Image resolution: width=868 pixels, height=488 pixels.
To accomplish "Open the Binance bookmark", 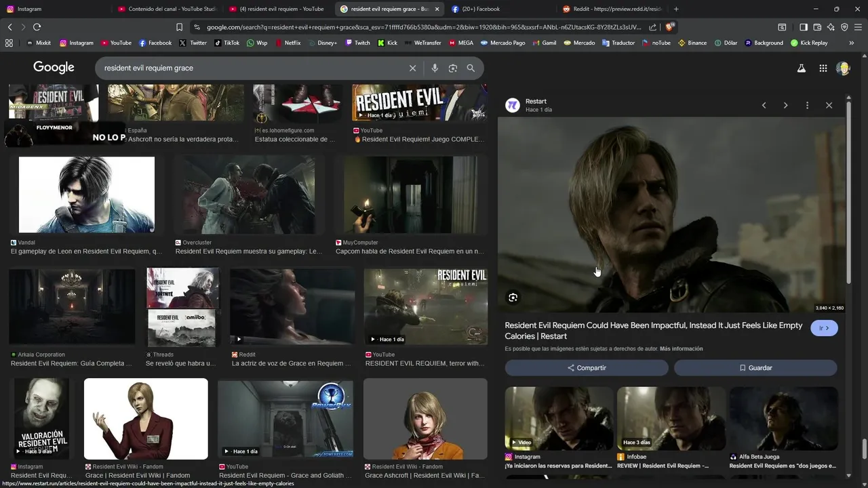I will pyautogui.click(x=692, y=43).
